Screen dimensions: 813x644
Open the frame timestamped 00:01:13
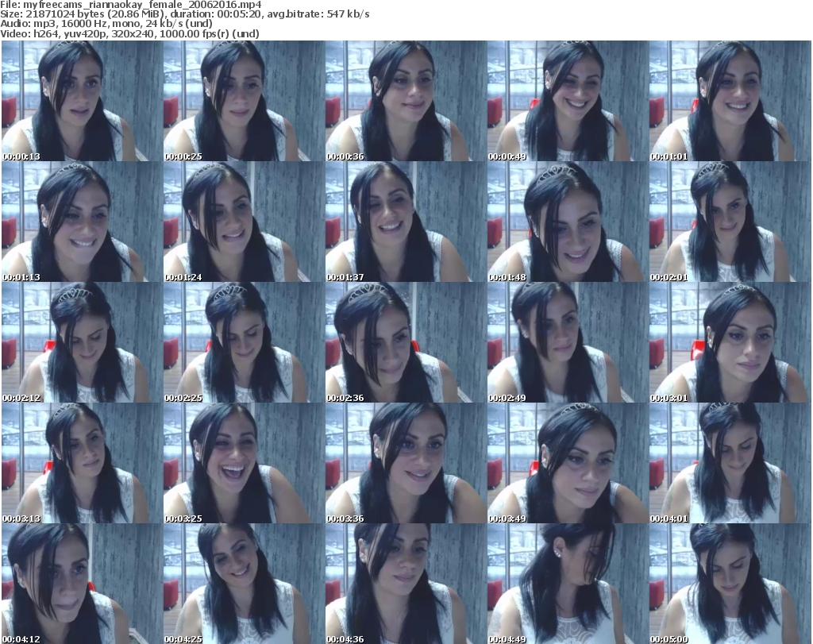tap(82, 222)
